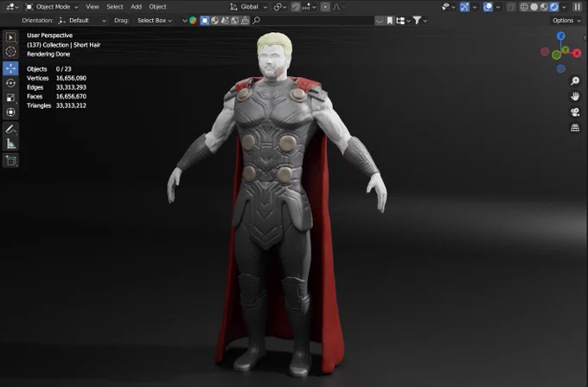Open the Select menu

click(x=115, y=7)
